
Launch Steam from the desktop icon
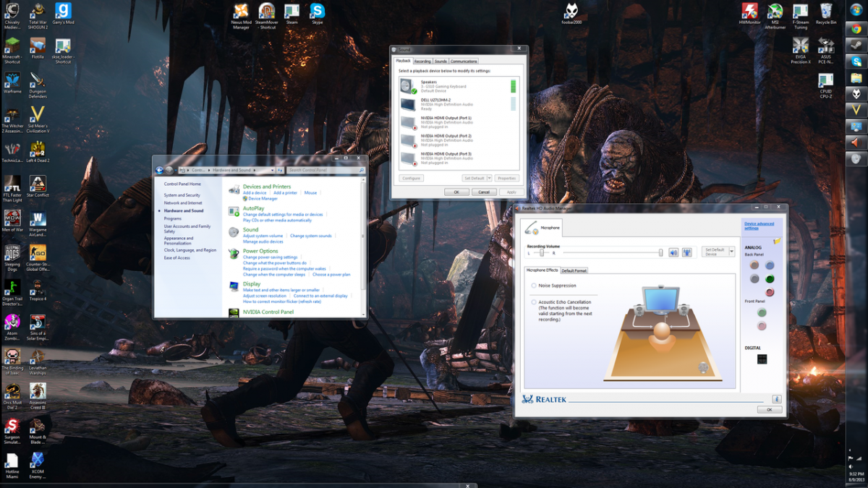(x=292, y=14)
